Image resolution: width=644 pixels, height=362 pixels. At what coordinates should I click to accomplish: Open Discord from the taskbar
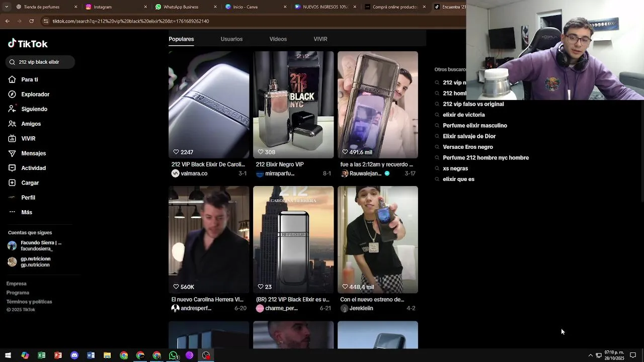(74, 355)
